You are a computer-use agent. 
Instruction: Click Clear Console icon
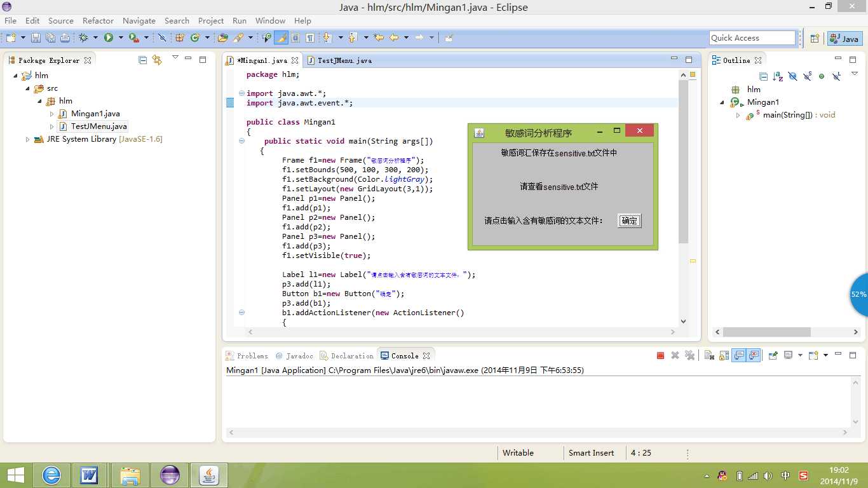709,356
